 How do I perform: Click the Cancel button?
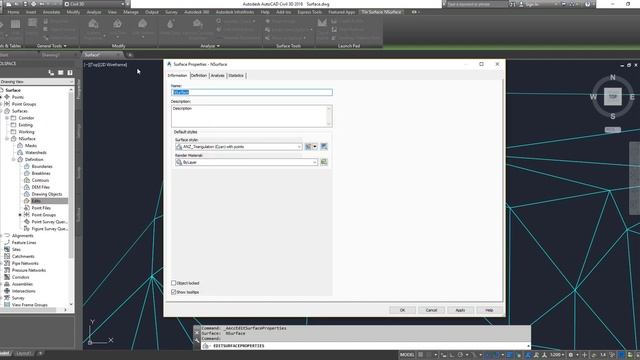tap(431, 310)
